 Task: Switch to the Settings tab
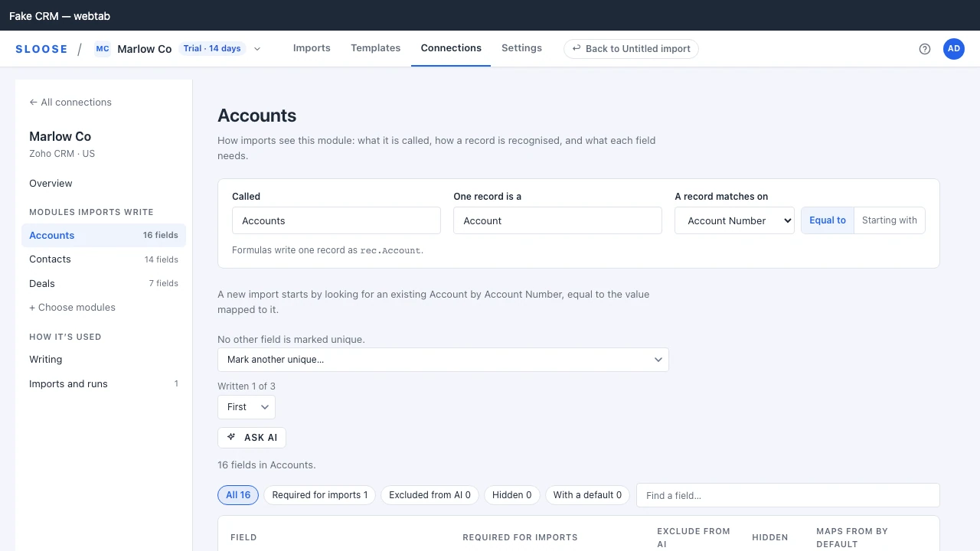(x=521, y=48)
